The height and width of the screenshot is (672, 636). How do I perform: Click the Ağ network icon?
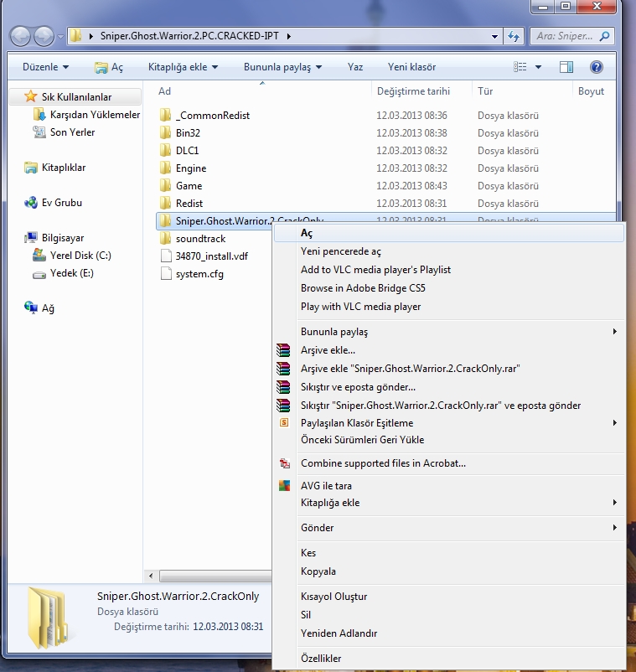pos(31,308)
